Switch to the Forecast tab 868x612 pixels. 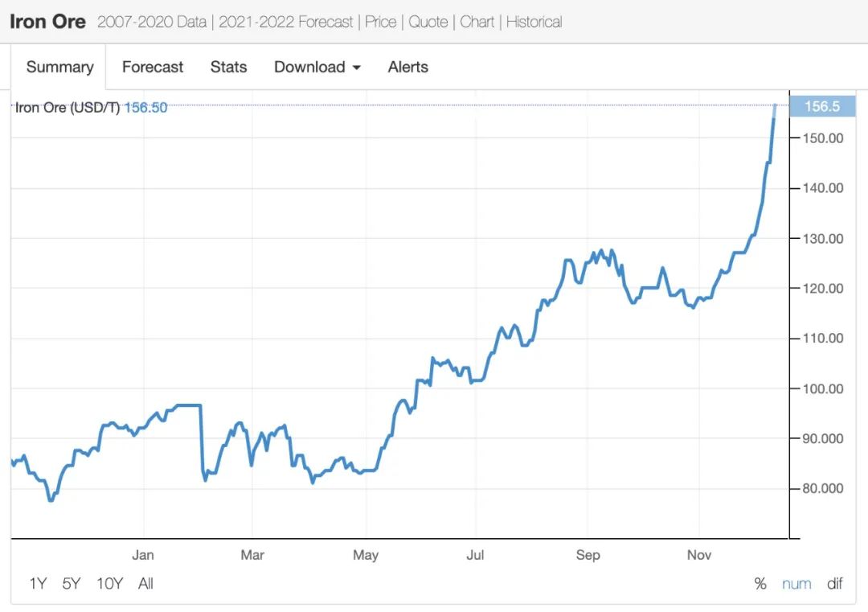pos(152,67)
